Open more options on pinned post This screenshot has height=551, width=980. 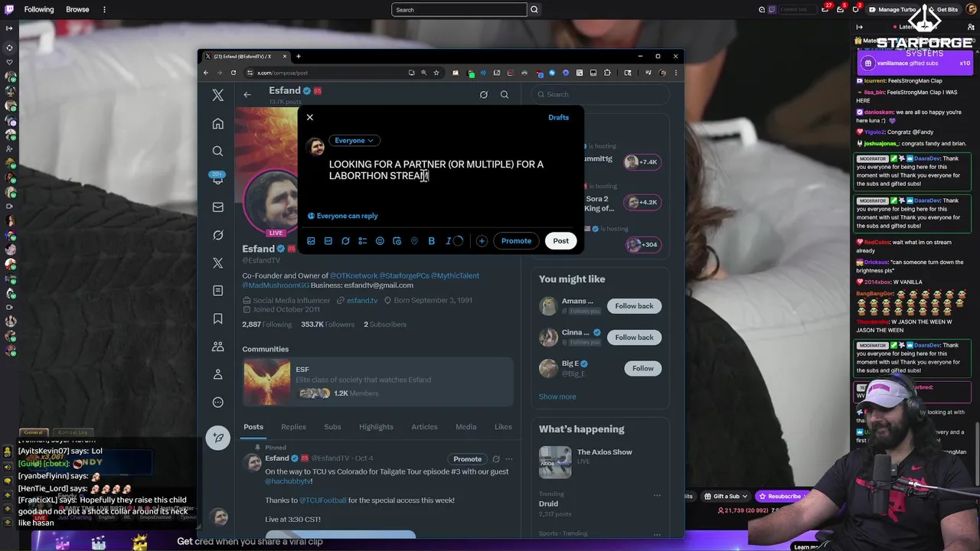click(509, 459)
